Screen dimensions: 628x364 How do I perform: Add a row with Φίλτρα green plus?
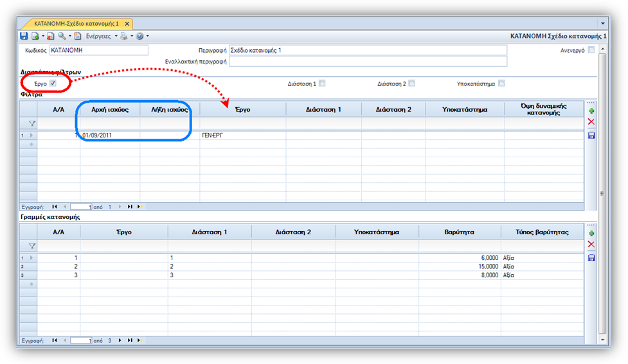pyautogui.click(x=591, y=111)
